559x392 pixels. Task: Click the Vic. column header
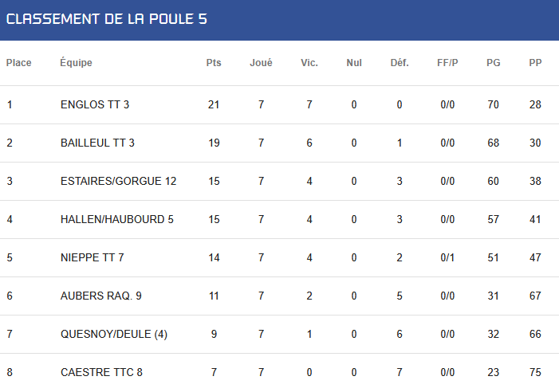coord(309,63)
